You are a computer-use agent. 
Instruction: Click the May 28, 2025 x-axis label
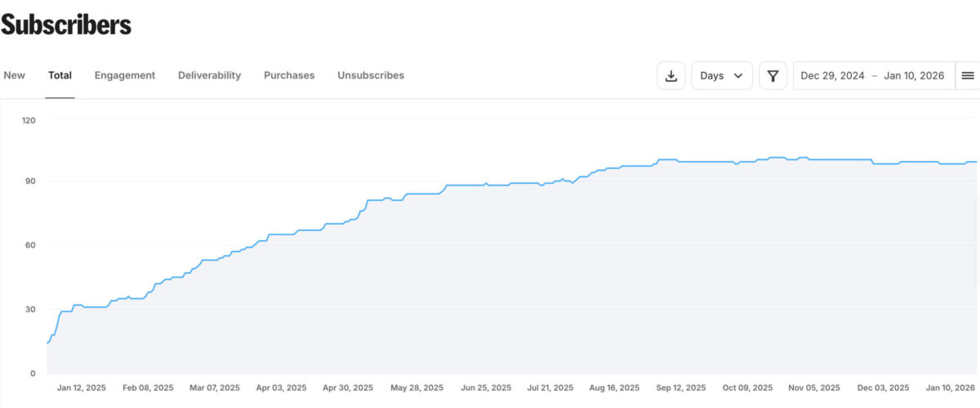pos(417,388)
